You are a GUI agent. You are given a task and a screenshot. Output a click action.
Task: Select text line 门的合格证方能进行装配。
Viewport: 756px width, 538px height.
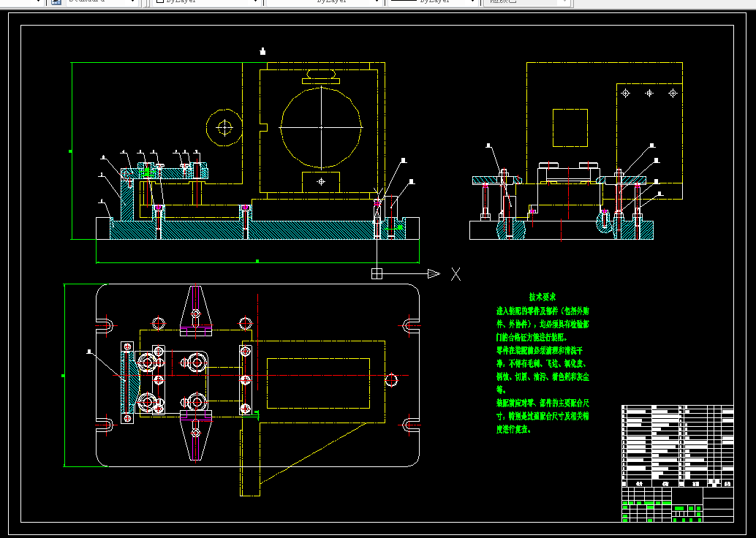tap(532, 337)
